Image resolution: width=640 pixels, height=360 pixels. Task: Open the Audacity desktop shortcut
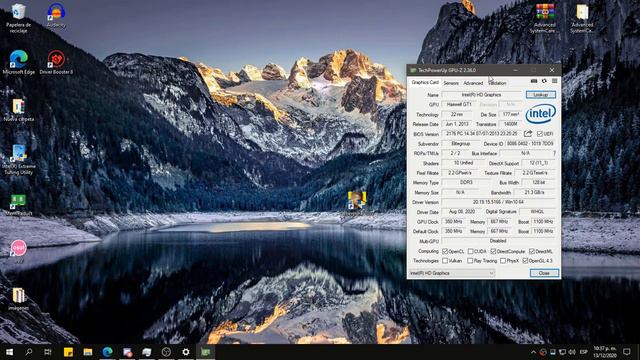tap(56, 16)
